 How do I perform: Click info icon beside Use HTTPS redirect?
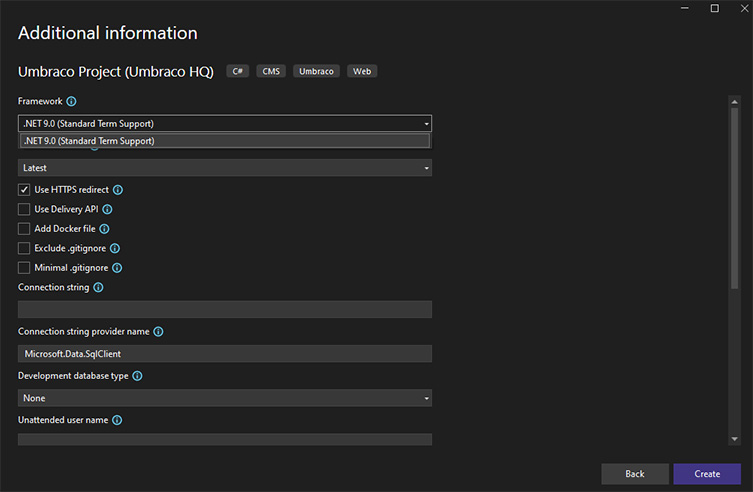tap(118, 190)
